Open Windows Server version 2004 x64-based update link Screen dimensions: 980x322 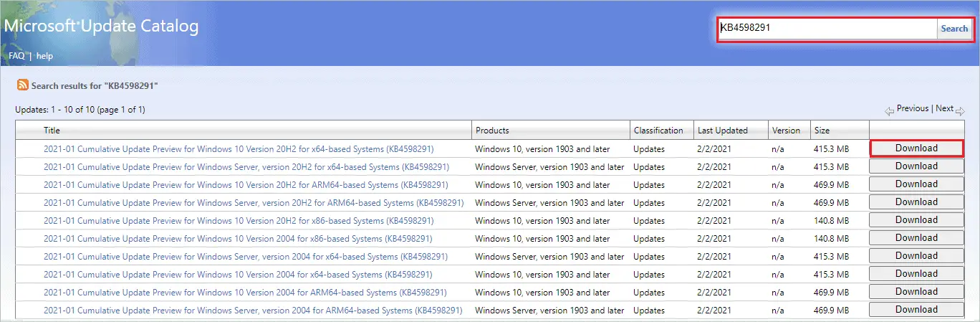click(x=246, y=256)
